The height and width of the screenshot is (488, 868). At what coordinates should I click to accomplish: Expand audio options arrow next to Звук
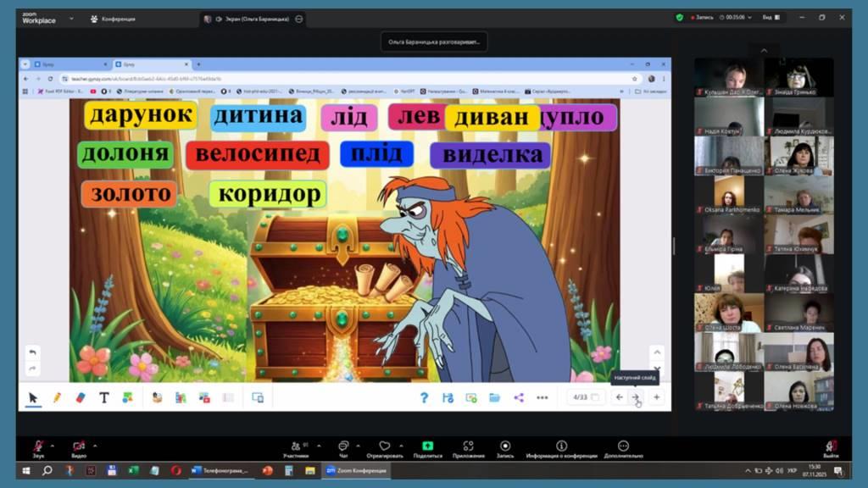point(53,445)
